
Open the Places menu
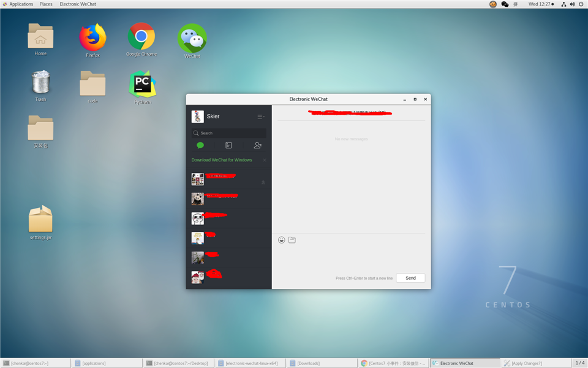pyautogui.click(x=46, y=4)
